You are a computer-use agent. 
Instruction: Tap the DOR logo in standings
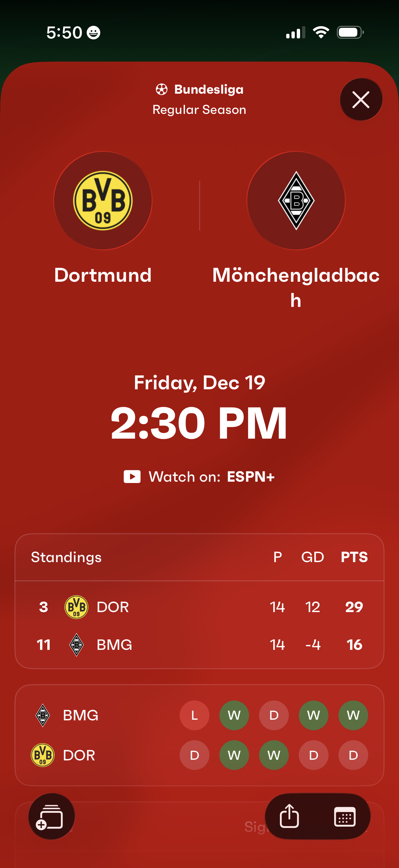coord(76,607)
